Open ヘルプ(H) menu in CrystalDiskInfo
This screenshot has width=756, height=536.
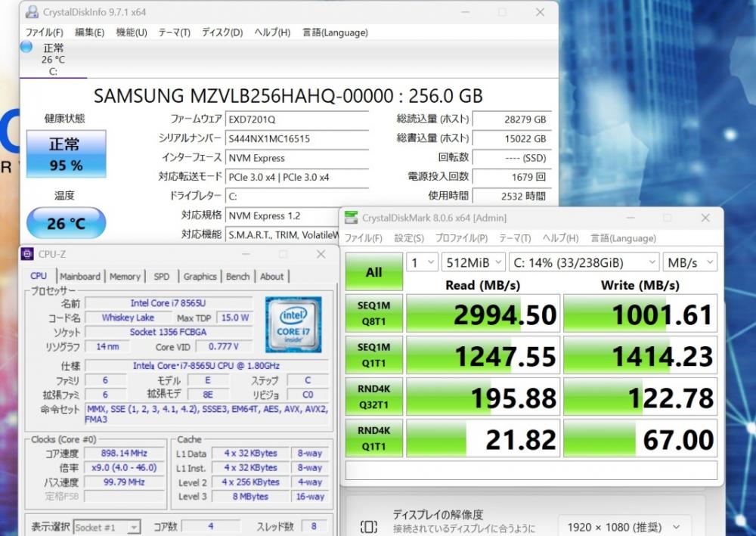pyautogui.click(x=272, y=33)
